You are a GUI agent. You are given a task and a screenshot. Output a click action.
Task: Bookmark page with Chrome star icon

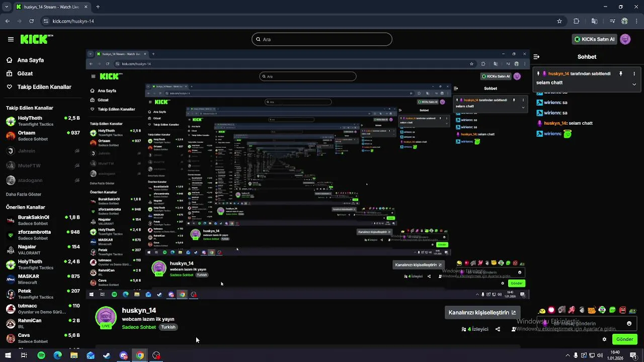[559, 21]
